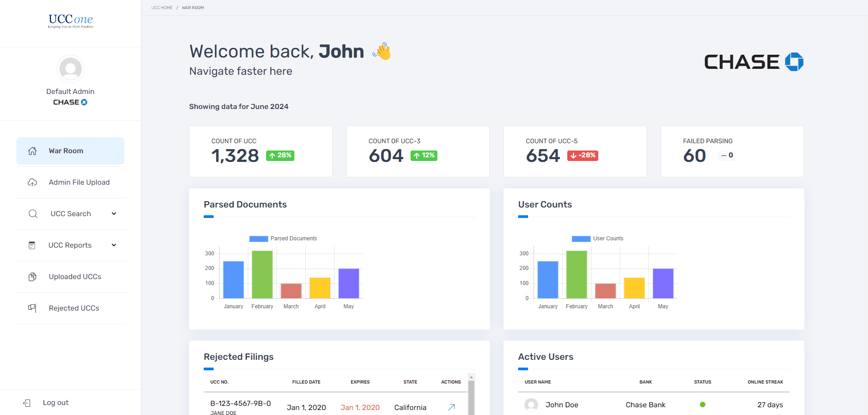Image resolution: width=868 pixels, height=415 pixels.
Task: Click the Rejected Filings table scrollbar
Action: (471, 397)
